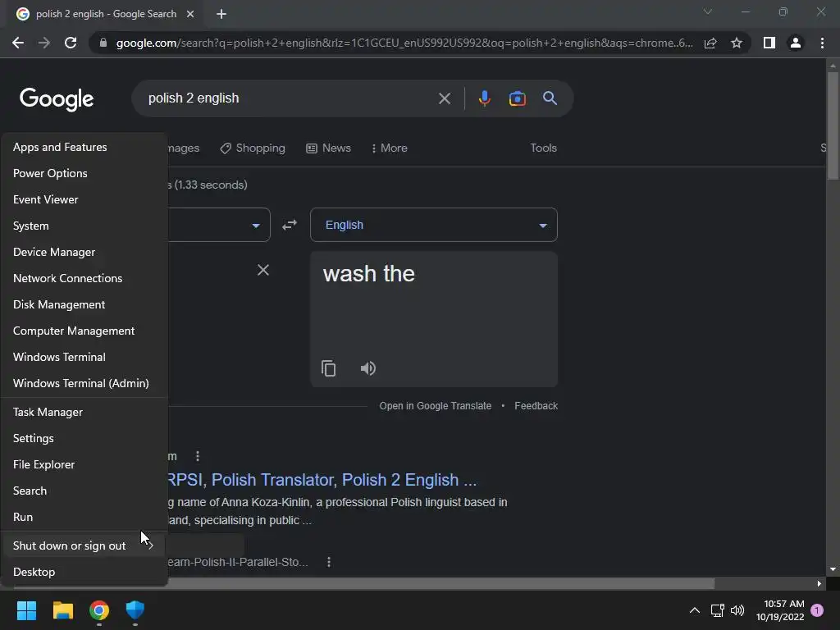Screen dimensions: 840x630
Task: Open Task Manager from the menu
Action: (x=84, y=413)
